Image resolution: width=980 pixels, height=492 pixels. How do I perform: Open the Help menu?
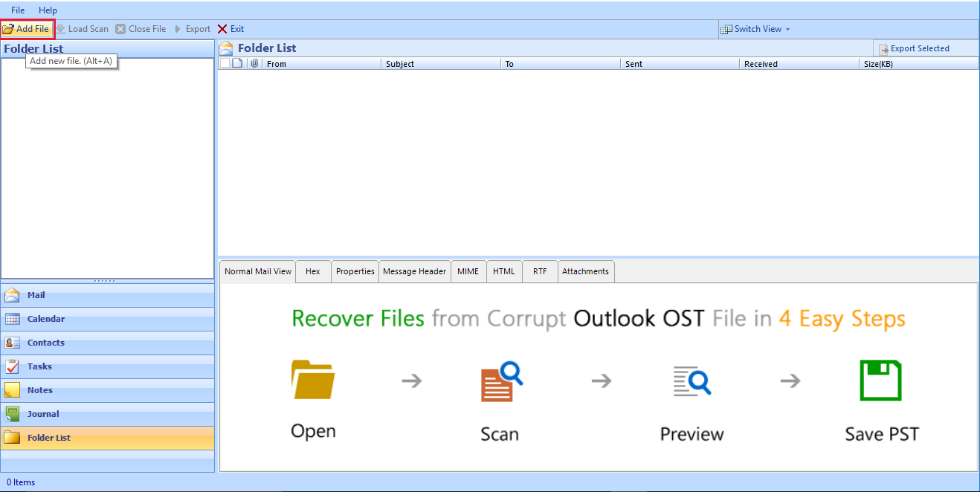click(48, 10)
